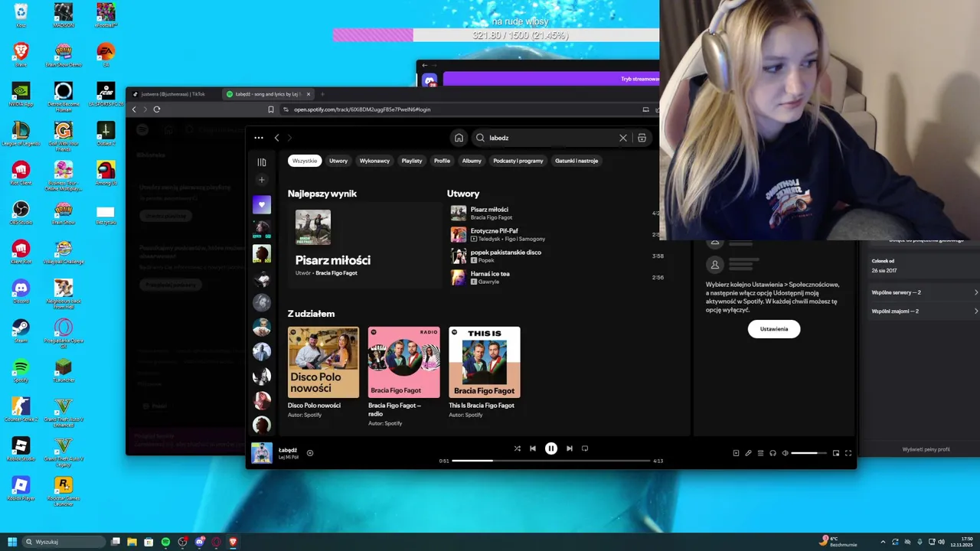980x551 pixels.
Task: Clear the Spotify search field
Action: point(623,138)
